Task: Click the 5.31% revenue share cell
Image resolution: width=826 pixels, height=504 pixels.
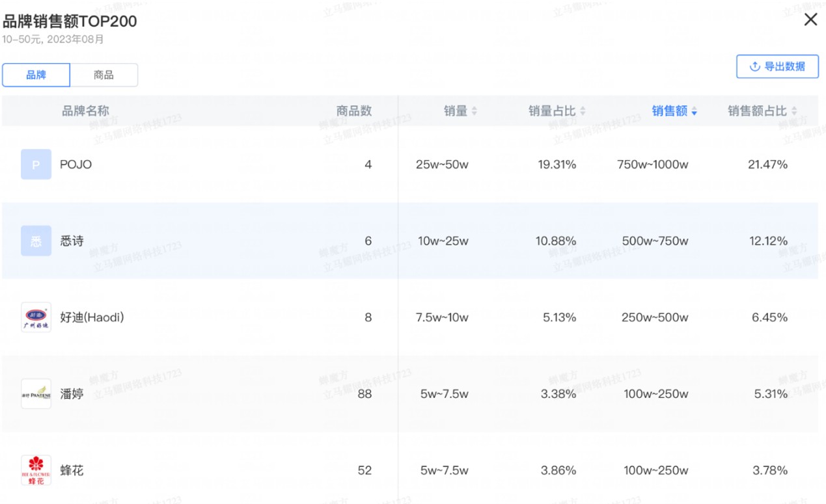Action: coord(771,394)
